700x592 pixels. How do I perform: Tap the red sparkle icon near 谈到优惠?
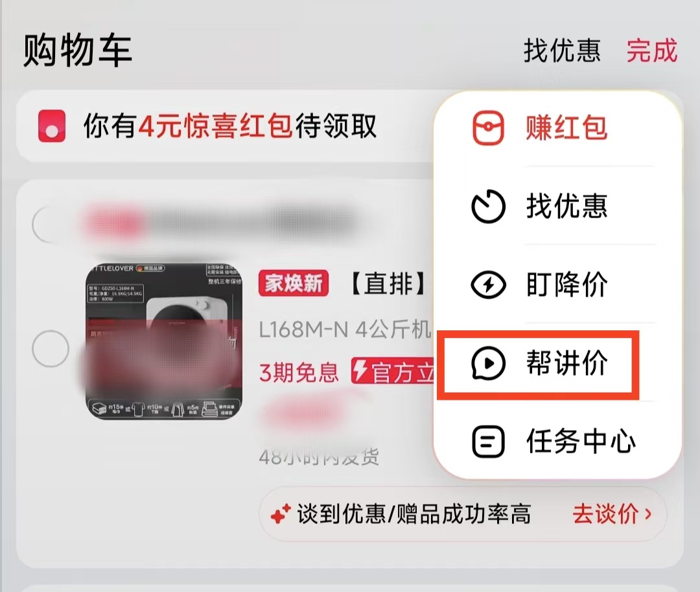coord(281,514)
